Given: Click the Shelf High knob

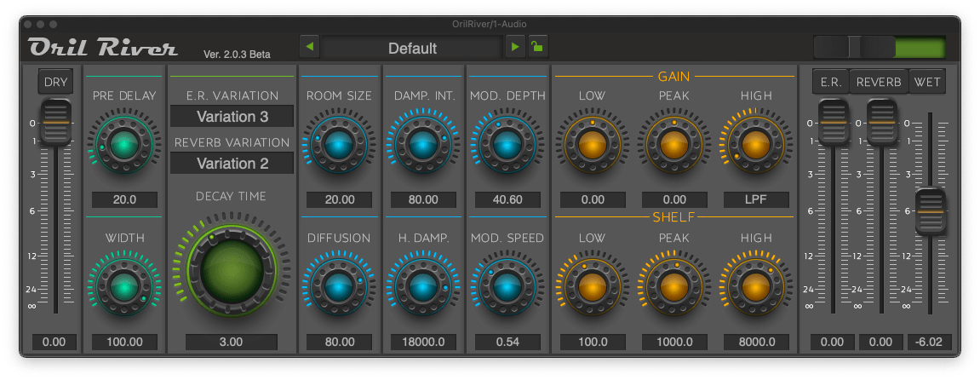Looking at the screenshot, I should [755, 287].
